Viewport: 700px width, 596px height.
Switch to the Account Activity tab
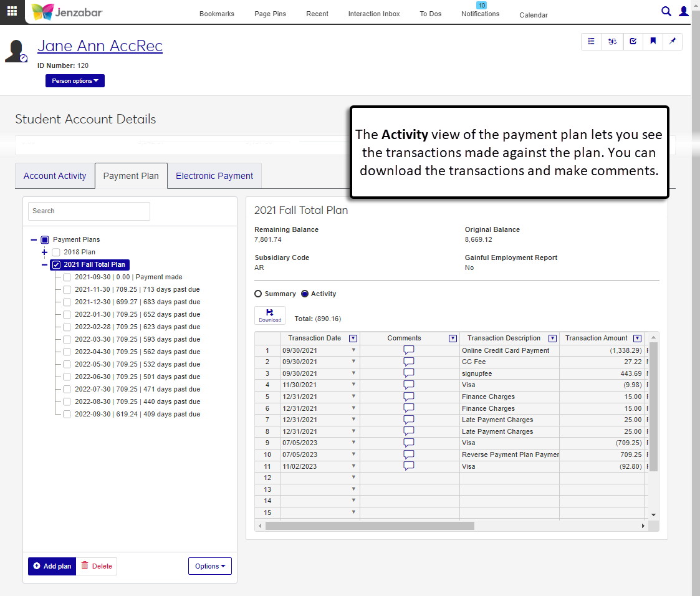pos(55,176)
